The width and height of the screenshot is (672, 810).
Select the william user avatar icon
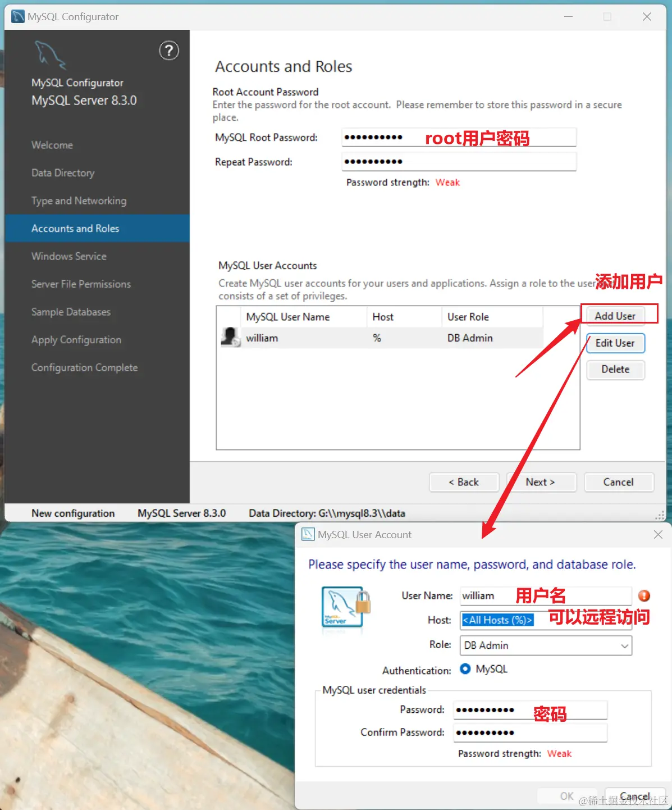pyautogui.click(x=230, y=338)
